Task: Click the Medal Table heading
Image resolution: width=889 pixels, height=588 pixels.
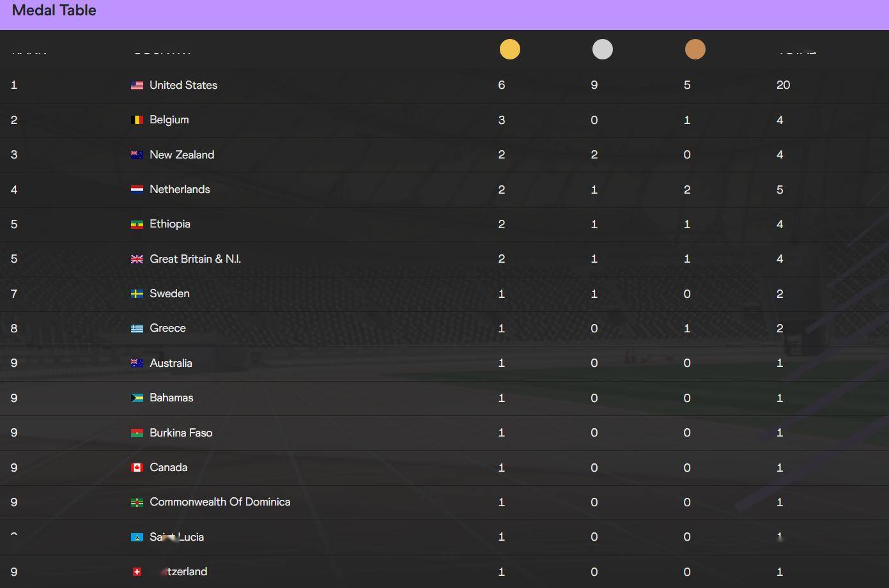Action: [x=54, y=10]
